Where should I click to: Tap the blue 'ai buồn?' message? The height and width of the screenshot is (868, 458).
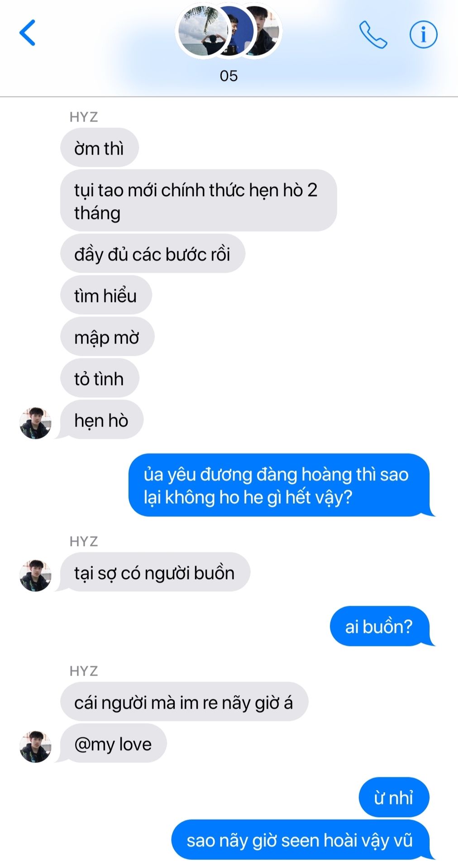(x=380, y=626)
